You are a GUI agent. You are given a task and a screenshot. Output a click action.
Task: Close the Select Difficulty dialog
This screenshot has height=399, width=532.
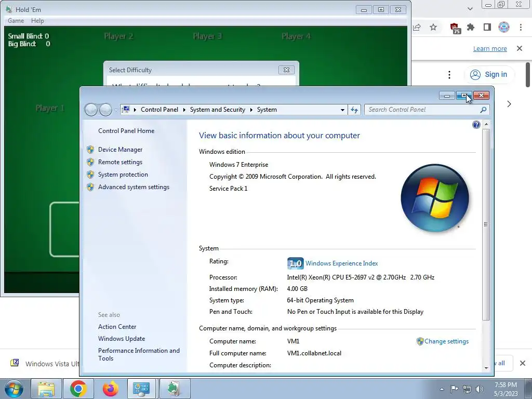[286, 70]
